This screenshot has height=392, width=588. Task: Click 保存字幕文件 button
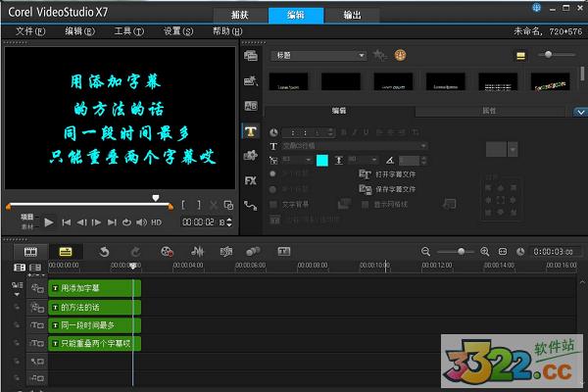[389, 188]
